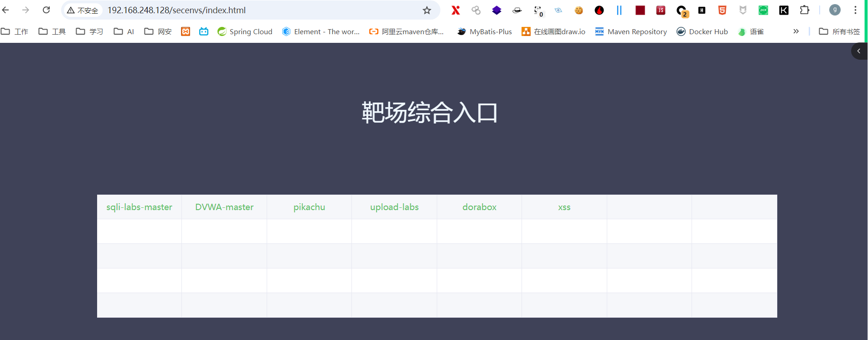Open the 网安 bookmark folder
The image size is (868, 340).
pos(158,31)
